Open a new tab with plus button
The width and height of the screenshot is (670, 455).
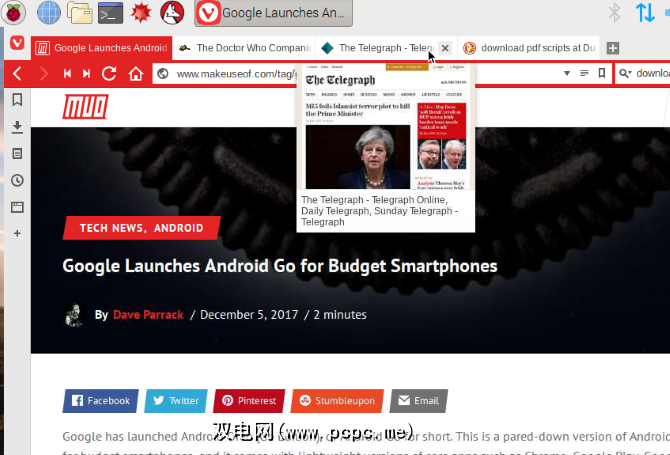tap(613, 48)
